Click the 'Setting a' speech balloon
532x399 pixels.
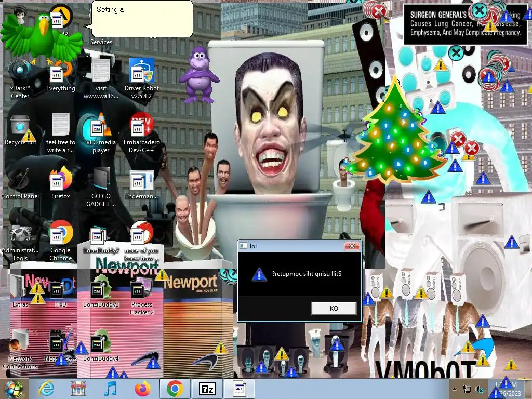(142, 19)
